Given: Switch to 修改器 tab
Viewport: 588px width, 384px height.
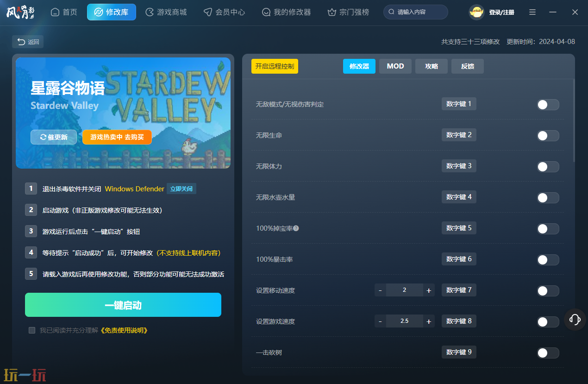Looking at the screenshot, I should (x=359, y=66).
